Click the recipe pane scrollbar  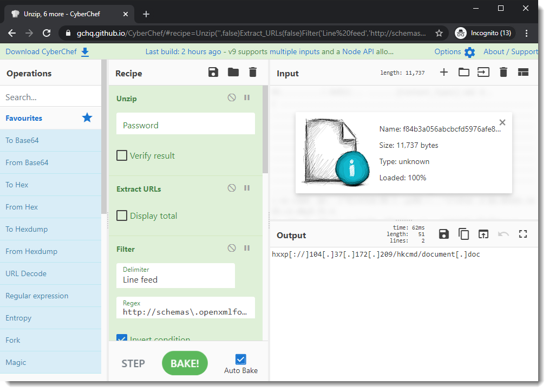point(265,130)
